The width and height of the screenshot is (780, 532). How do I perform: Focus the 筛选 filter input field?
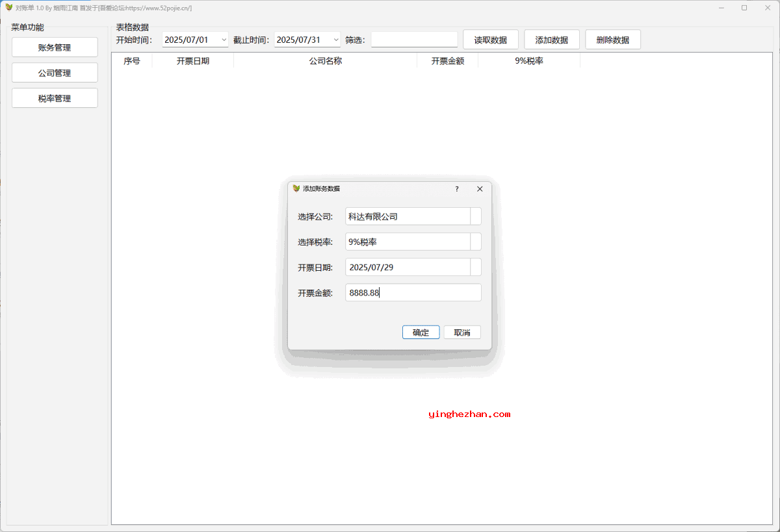(414, 40)
